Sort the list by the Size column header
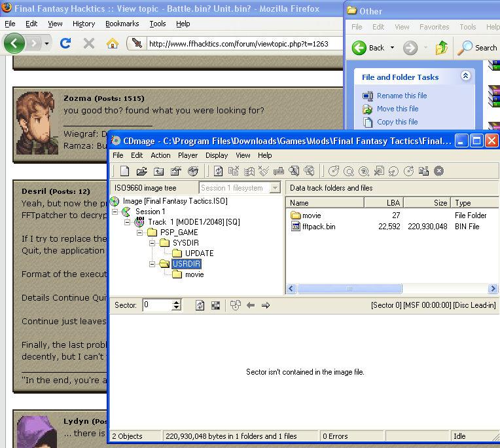The width and height of the screenshot is (500, 448). [427, 203]
